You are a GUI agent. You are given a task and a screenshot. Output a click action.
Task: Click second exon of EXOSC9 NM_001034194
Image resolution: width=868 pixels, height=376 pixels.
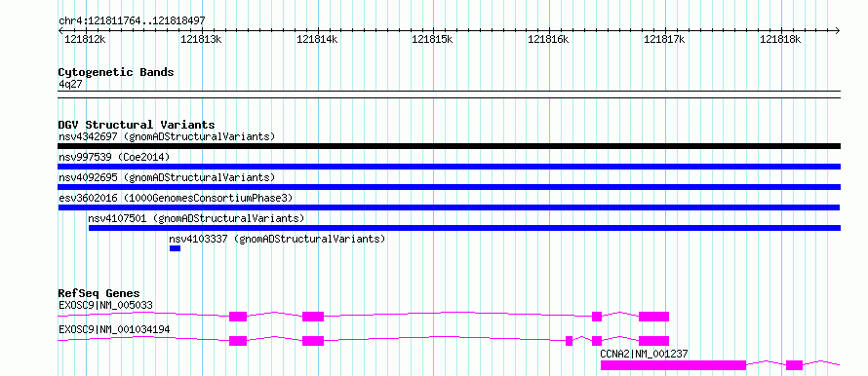point(313,341)
